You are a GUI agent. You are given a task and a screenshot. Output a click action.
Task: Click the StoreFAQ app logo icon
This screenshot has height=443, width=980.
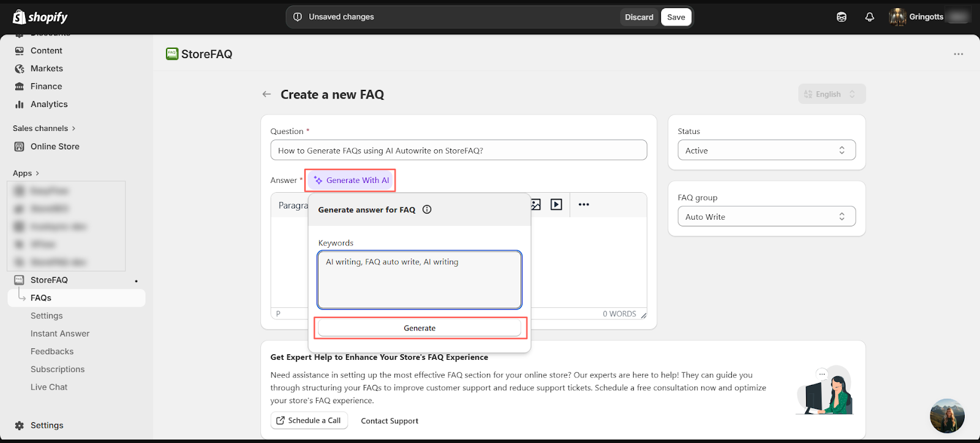point(172,54)
